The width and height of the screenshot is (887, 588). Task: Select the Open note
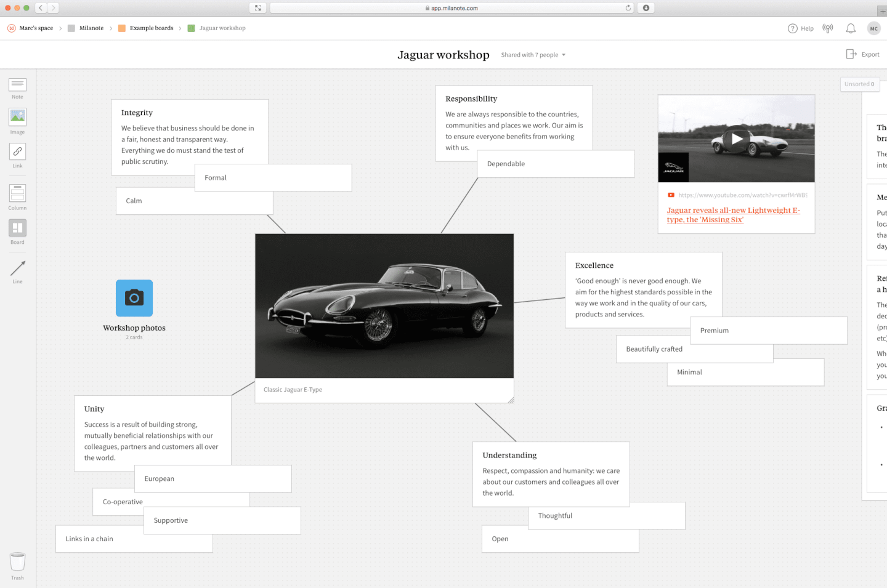561,539
